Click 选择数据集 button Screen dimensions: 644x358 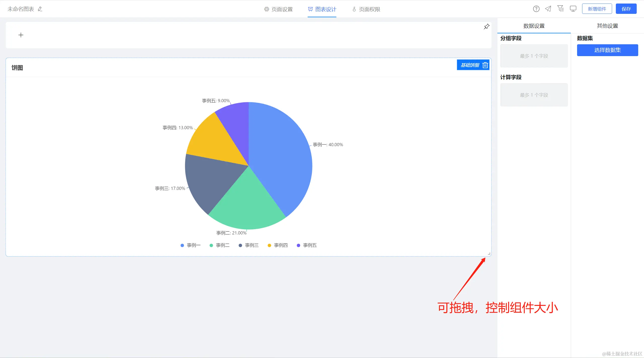point(607,50)
